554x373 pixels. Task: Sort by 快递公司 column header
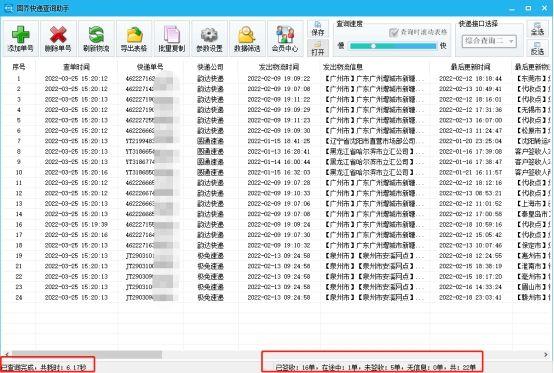pos(210,67)
